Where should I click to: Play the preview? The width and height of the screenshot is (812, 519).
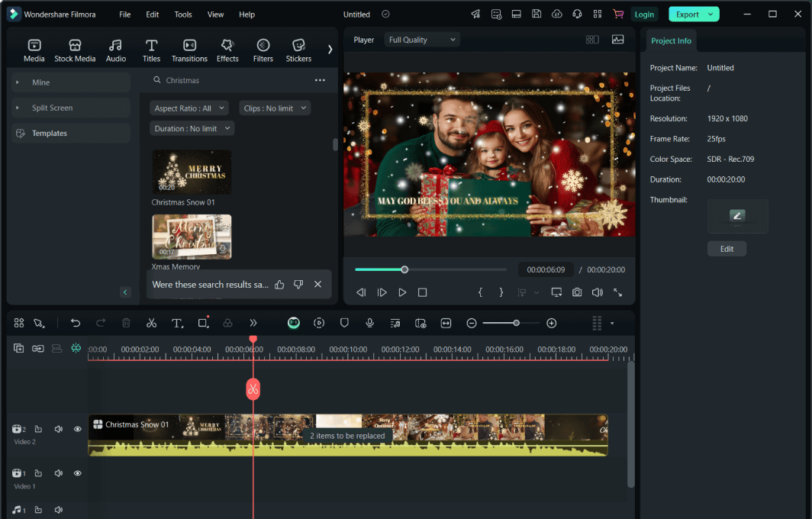[x=402, y=292]
